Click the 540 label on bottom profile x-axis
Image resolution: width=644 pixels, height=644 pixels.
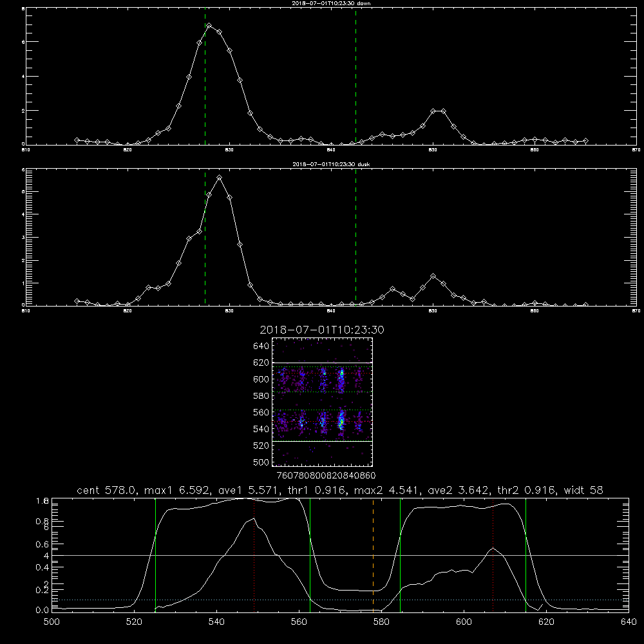click(216, 622)
